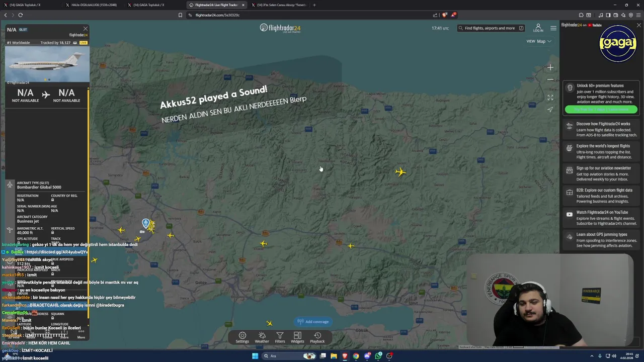The height and width of the screenshot is (362, 644).
Task: Select the yellow plane north of Kocaeli
Action: coord(400,172)
